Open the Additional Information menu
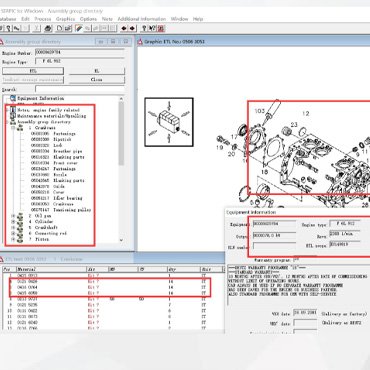 [142, 19]
